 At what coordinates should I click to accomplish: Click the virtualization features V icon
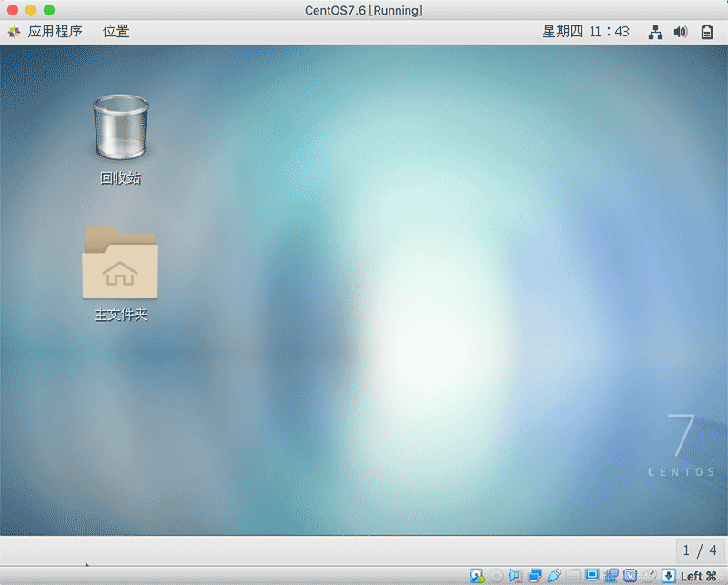pos(632,575)
